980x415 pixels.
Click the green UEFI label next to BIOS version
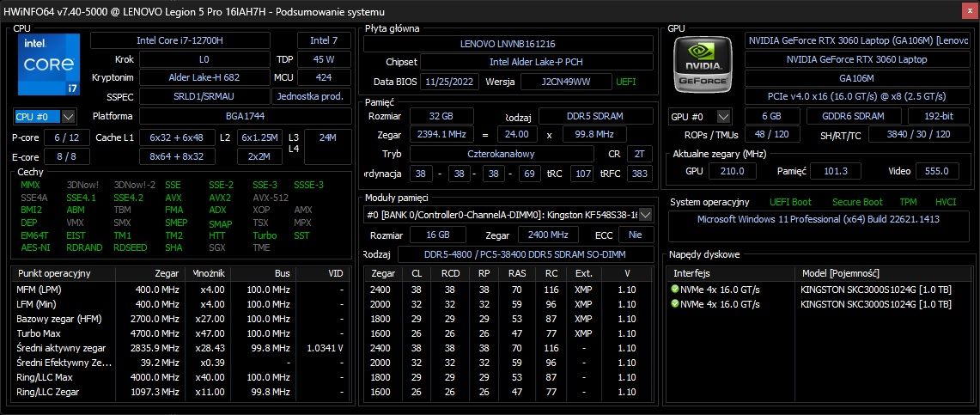click(x=626, y=82)
